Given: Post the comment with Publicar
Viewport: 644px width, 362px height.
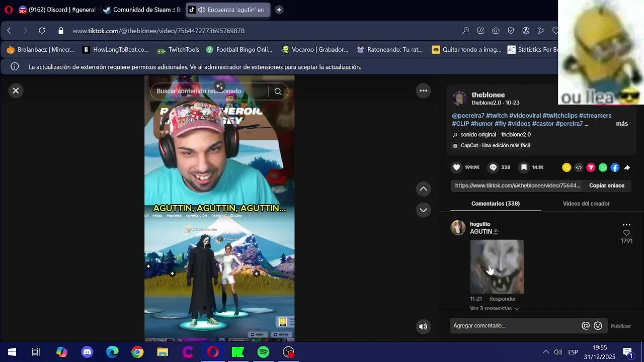Looking at the screenshot, I should [x=620, y=326].
